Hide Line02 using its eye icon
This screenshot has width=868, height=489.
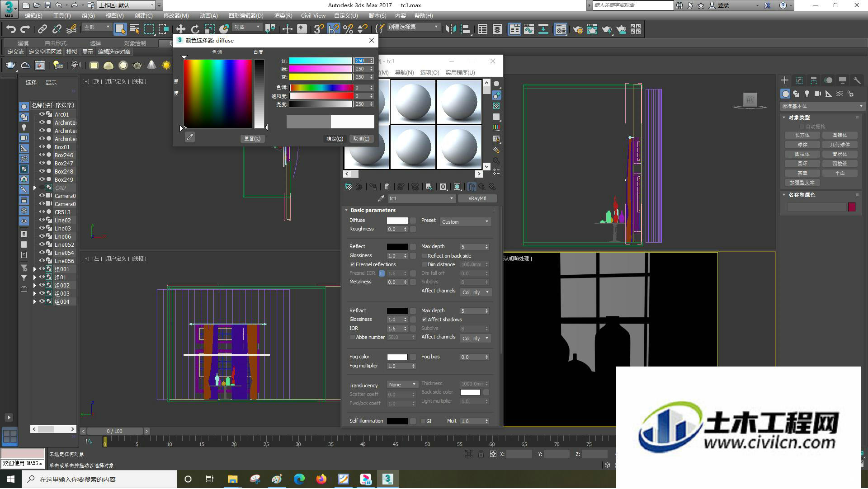pyautogui.click(x=42, y=220)
